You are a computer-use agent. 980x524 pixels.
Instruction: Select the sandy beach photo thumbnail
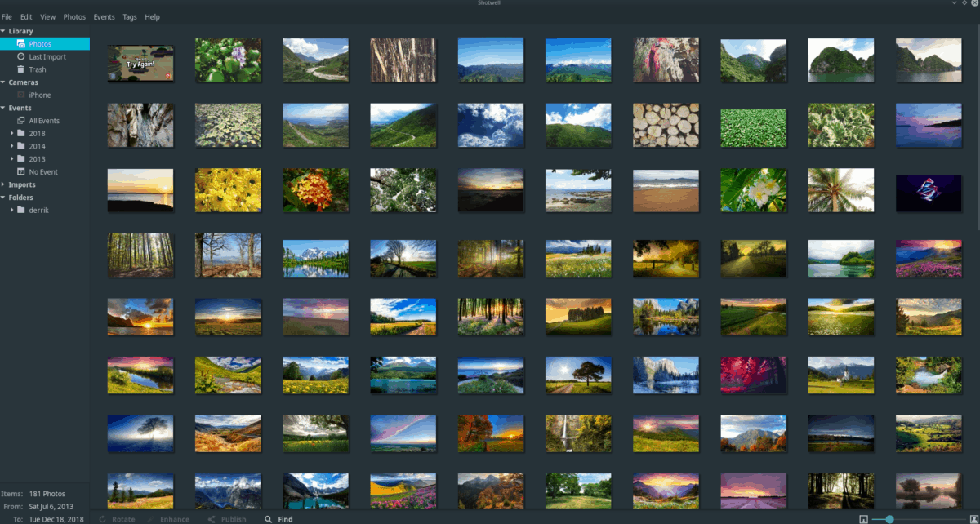(x=666, y=190)
